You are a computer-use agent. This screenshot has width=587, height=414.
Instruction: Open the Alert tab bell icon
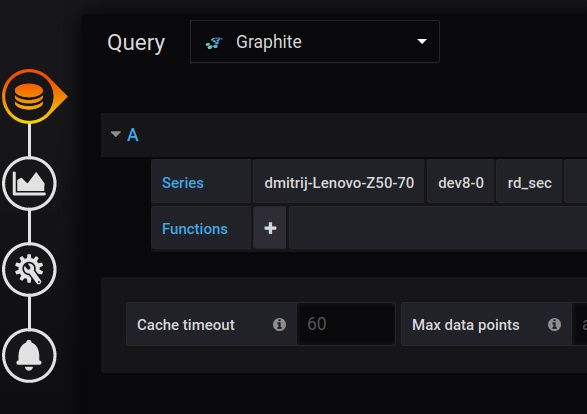tap(29, 356)
